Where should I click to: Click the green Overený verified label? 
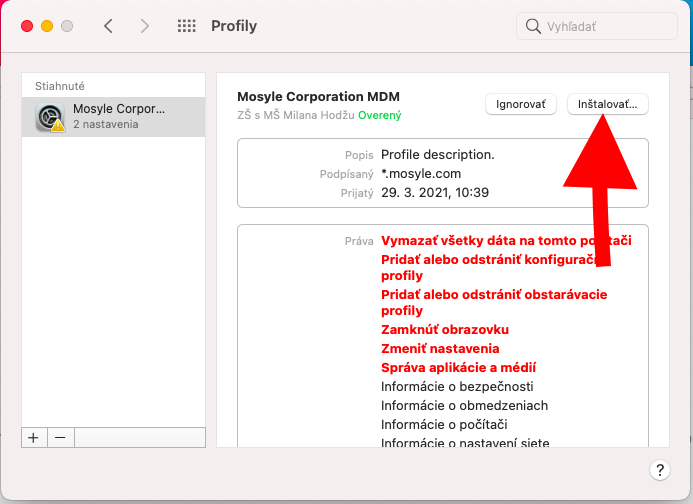tap(380, 115)
